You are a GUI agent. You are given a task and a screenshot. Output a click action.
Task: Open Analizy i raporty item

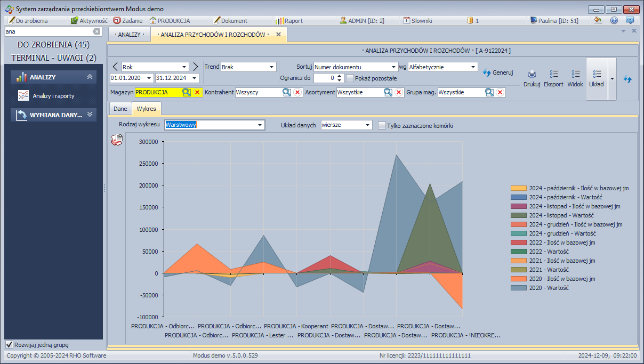click(53, 96)
